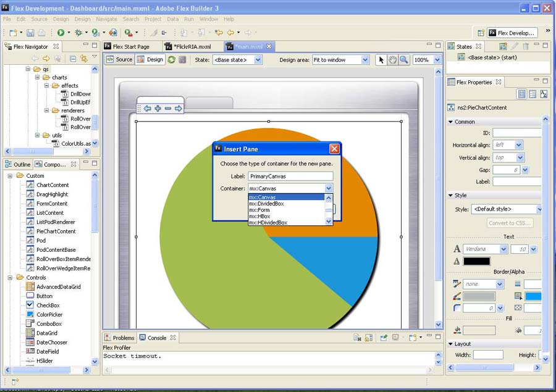Click the Clear Console icon
The width and height of the screenshot is (556, 392).
(357, 338)
